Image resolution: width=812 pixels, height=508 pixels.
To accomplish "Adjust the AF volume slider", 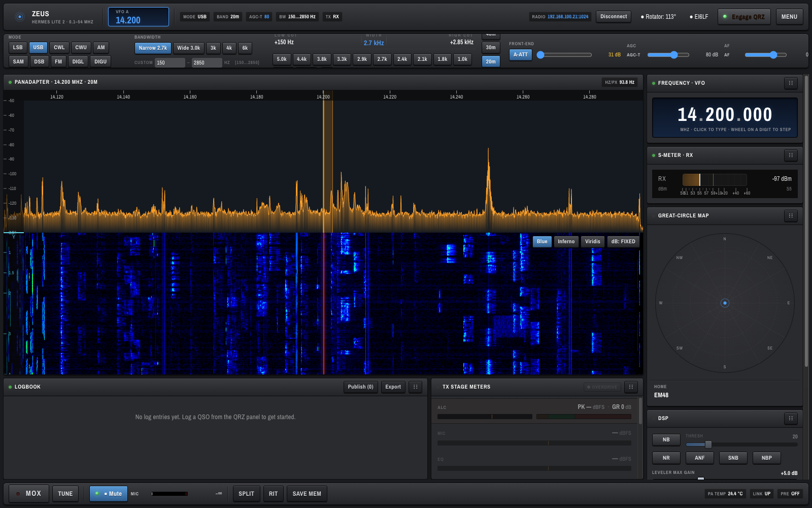I will pyautogui.click(x=765, y=55).
